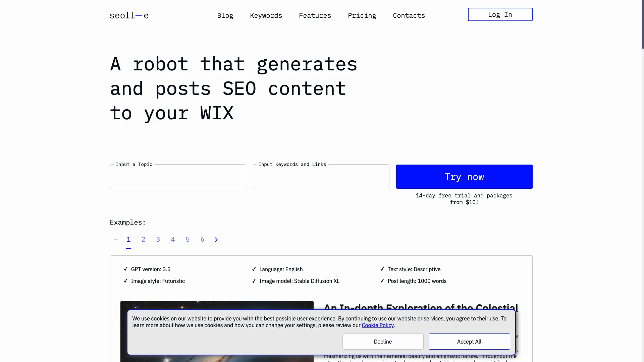
Task: Click the seoll-e logo
Action: [x=129, y=15]
